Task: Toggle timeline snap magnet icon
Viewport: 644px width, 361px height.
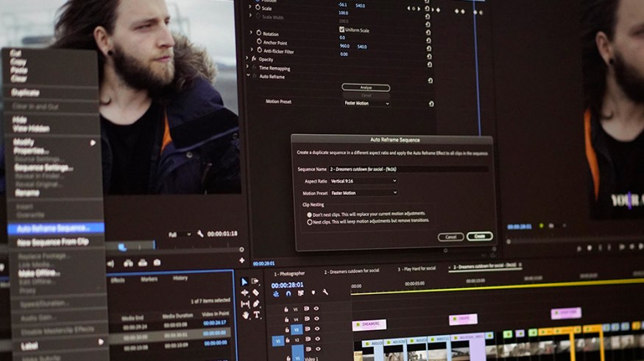Action: 288,293
